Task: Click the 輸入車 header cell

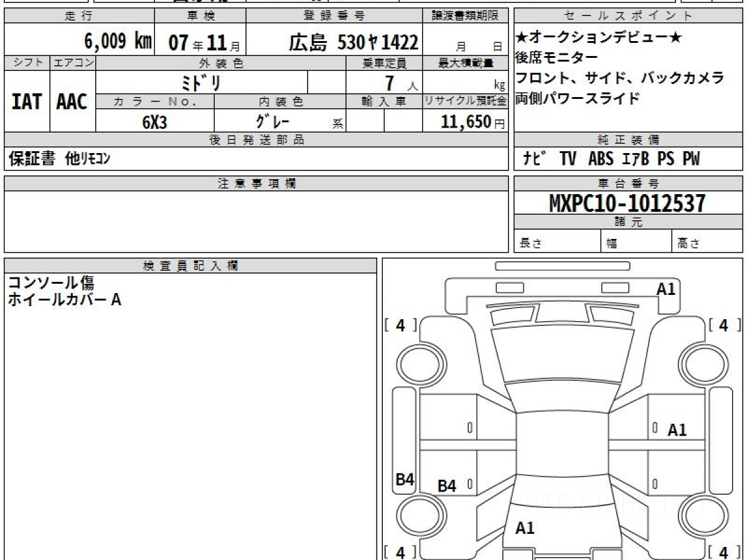Action: coord(384,101)
